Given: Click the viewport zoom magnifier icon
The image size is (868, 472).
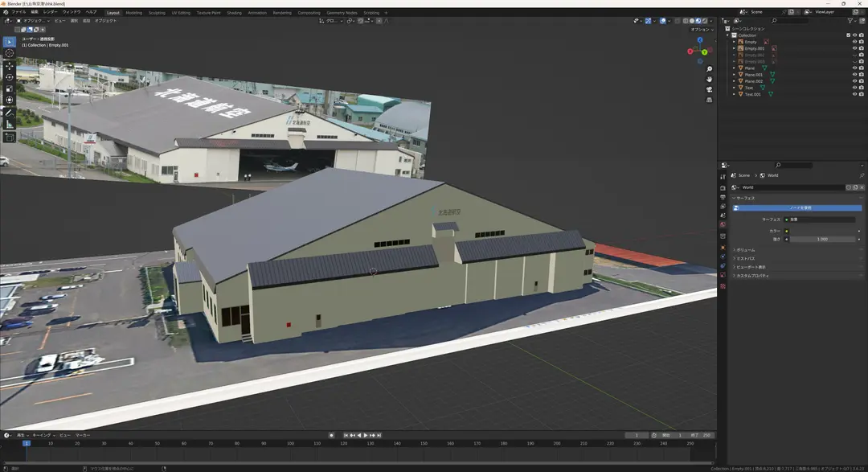Looking at the screenshot, I should [709, 69].
